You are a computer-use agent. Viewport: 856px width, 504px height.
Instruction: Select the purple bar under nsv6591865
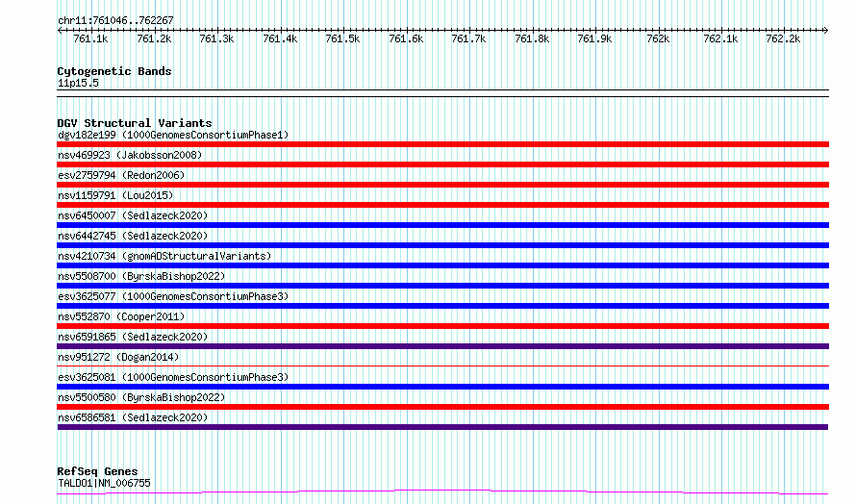pos(442,346)
